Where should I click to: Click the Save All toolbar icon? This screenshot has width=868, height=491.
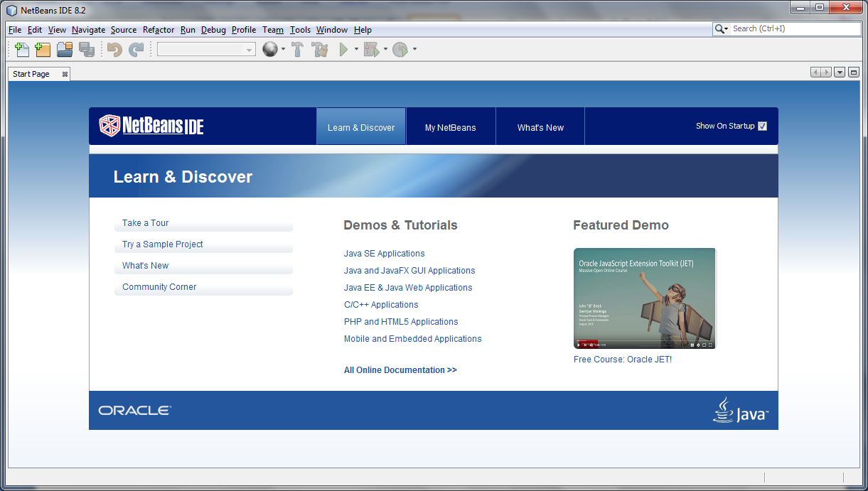(x=87, y=50)
